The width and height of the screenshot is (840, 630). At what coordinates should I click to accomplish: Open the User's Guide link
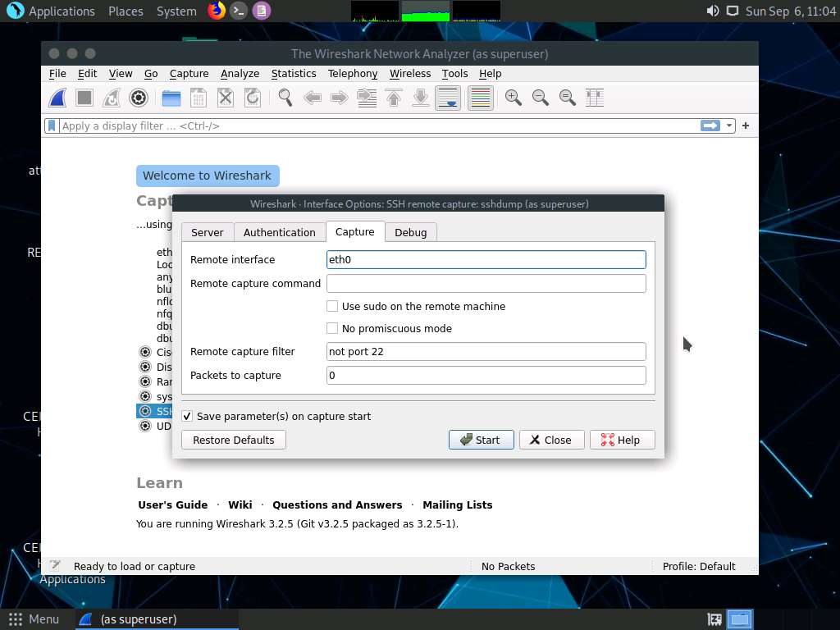pos(172,505)
